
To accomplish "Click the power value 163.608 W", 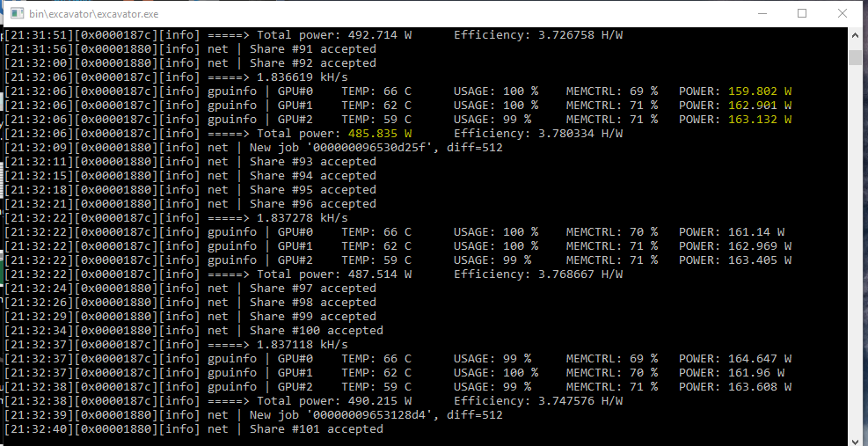I will coord(760,387).
